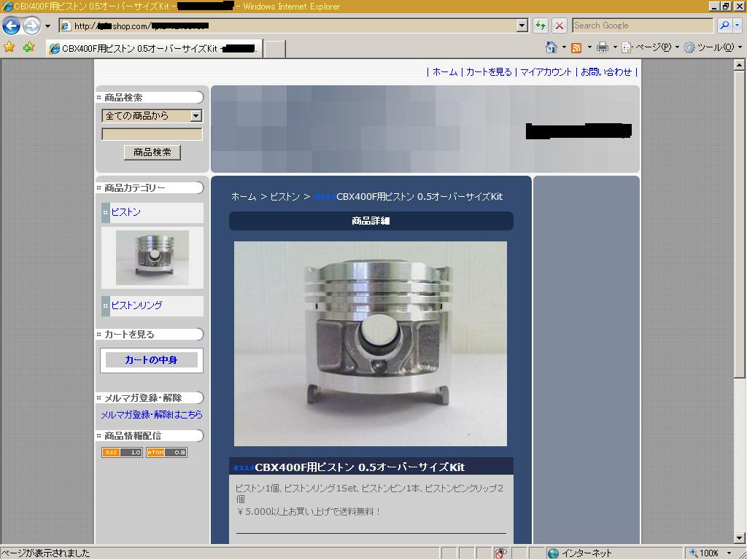Screen dimensions: 747x560
Task: Expand the address bar history dropdown
Action: [522, 26]
